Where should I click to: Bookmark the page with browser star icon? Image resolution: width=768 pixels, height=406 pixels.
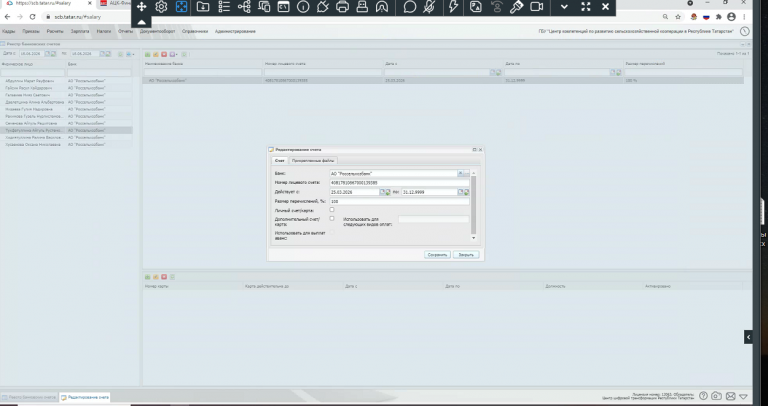678,17
